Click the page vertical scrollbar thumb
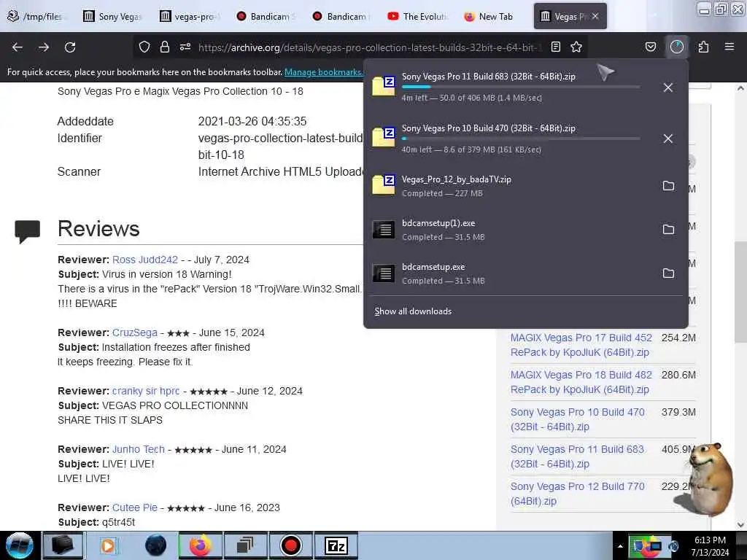The width and height of the screenshot is (747, 560). tap(740, 292)
